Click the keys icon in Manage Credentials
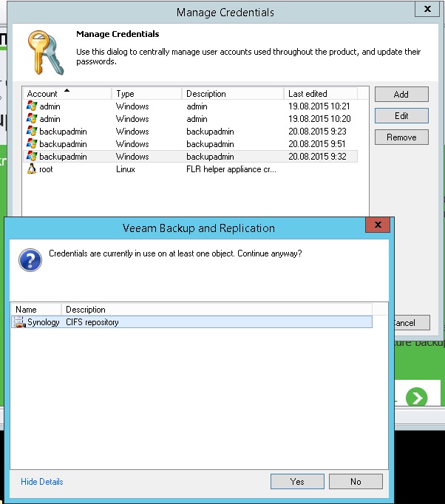Screen dimensions: 445x504 coord(45,52)
